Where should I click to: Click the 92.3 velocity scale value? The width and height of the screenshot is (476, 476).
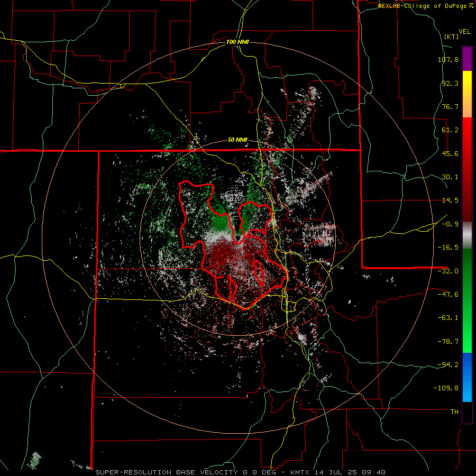(450, 83)
